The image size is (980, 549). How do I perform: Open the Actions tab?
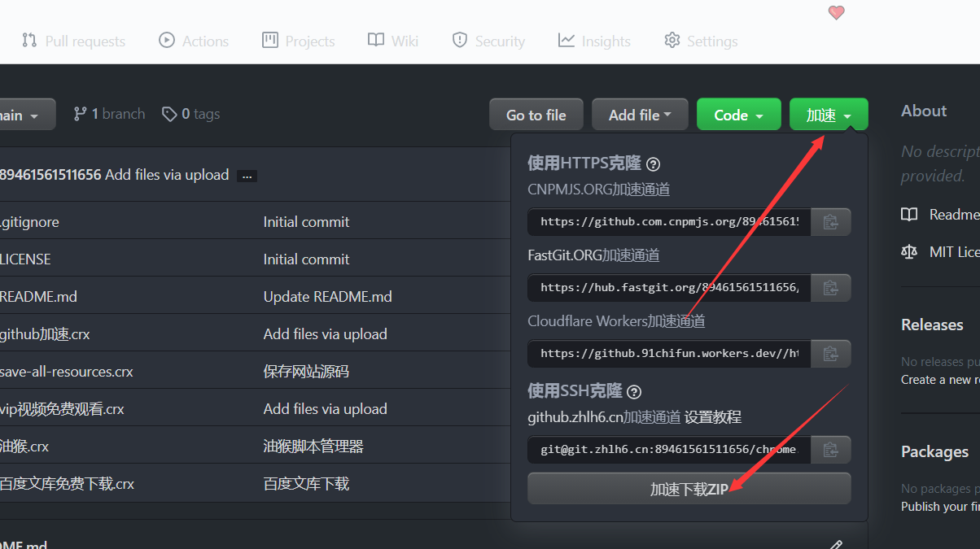click(x=194, y=41)
